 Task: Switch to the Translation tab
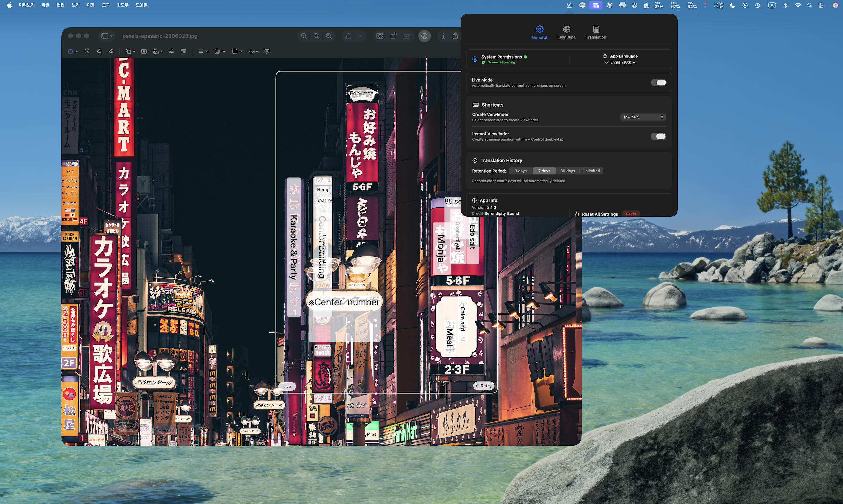[596, 32]
